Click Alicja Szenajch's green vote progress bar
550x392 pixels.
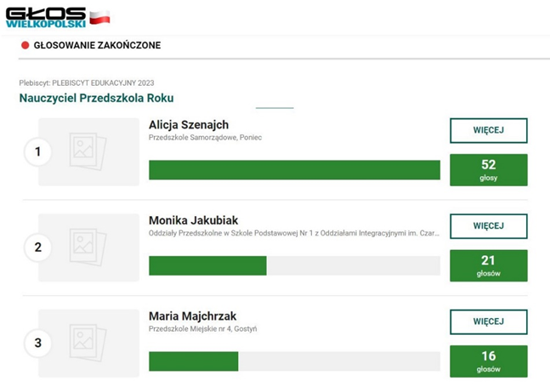tap(294, 170)
